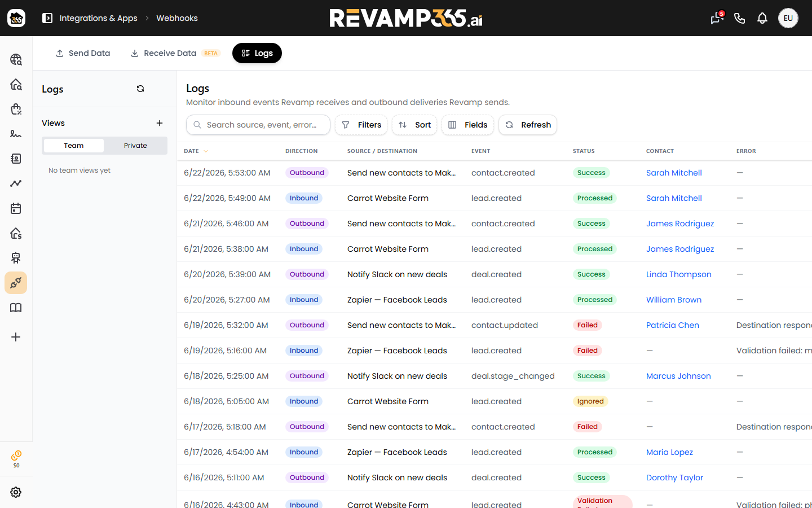The height and width of the screenshot is (508, 812).
Task: Click Notify Slack on new deals, 6/16 row
Action: (397, 478)
